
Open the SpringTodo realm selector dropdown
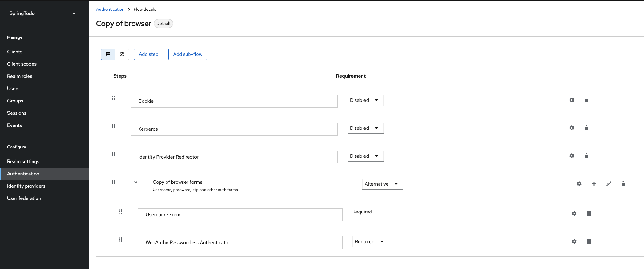click(x=44, y=13)
